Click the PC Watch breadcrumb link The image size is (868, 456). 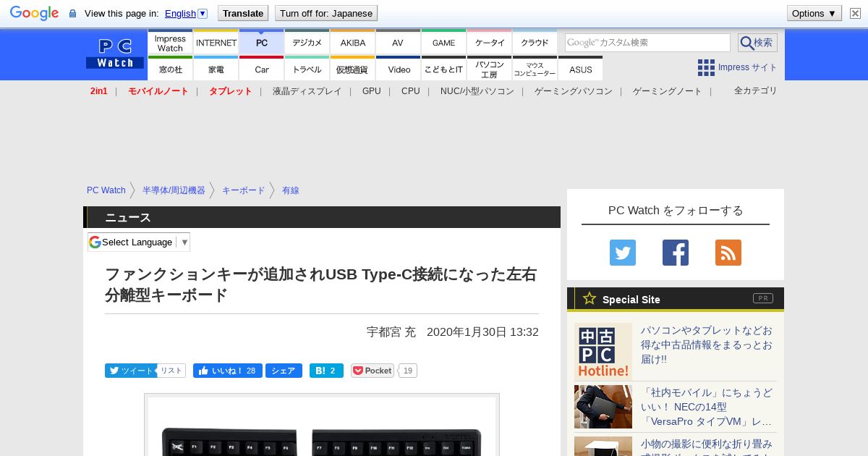point(106,190)
